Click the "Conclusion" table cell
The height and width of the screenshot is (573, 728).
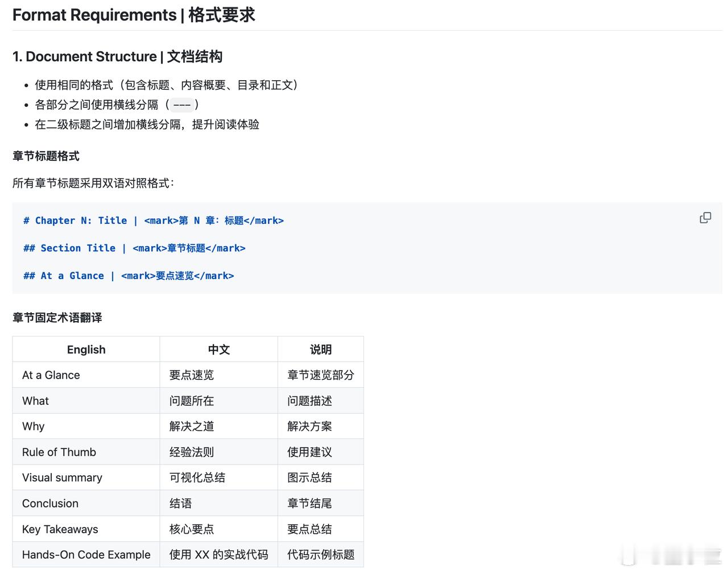tap(86, 503)
